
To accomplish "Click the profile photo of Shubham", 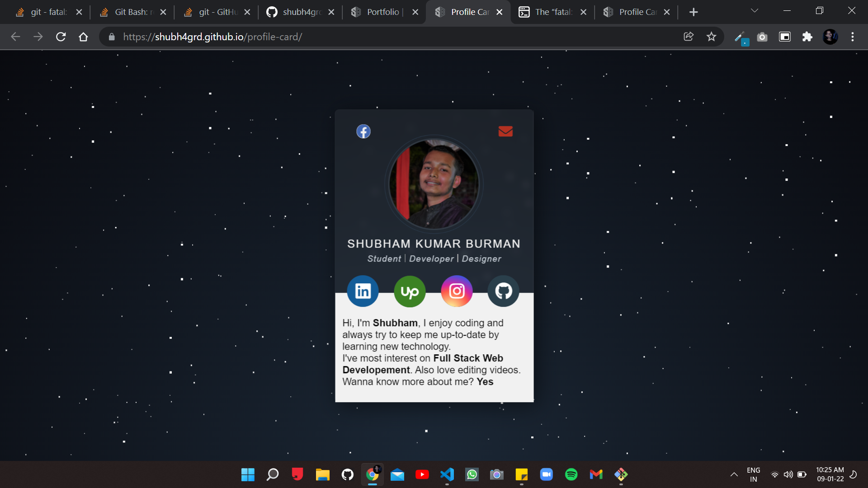I will click(x=434, y=184).
